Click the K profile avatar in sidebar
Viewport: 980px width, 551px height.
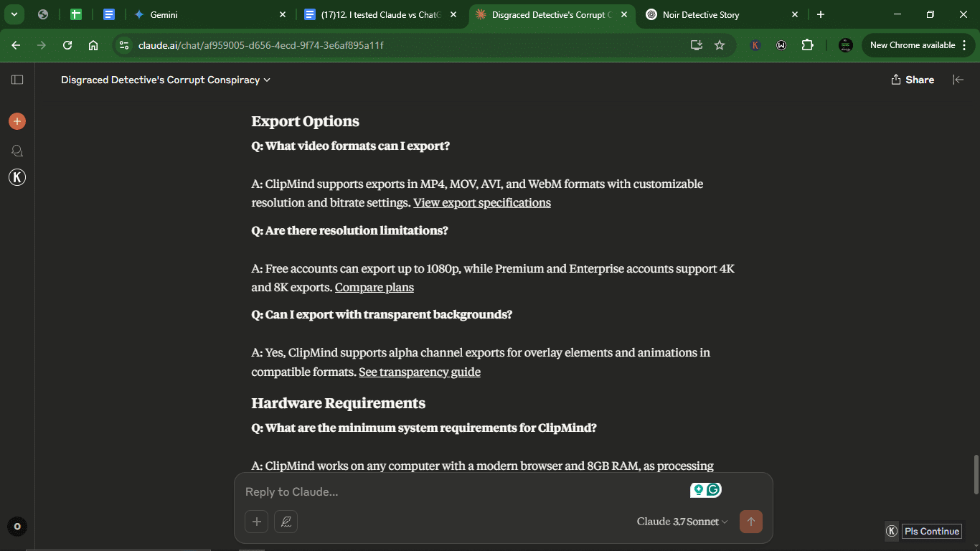17,177
